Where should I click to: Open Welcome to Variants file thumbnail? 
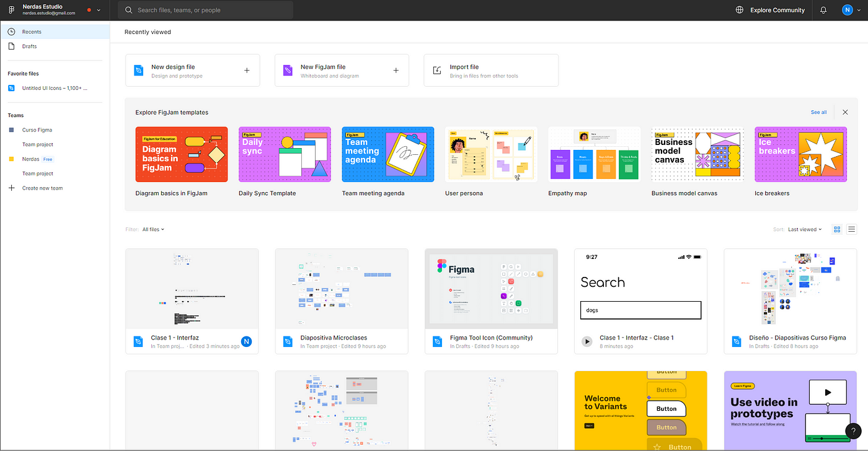(641, 410)
